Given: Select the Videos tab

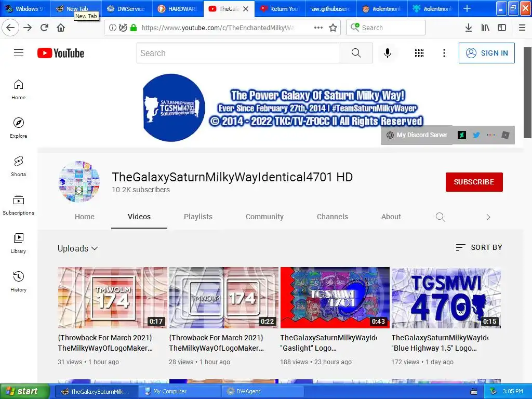Looking at the screenshot, I should [x=139, y=217].
